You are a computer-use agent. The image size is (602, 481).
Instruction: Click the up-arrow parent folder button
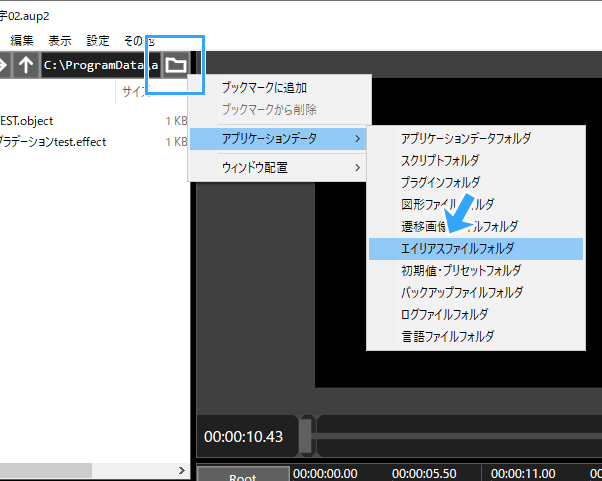[x=26, y=65]
